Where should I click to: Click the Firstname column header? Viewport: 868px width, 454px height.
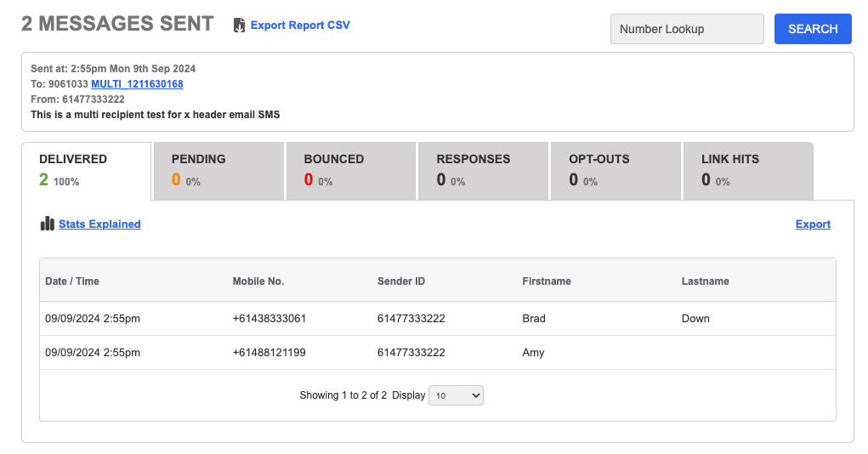[547, 281]
